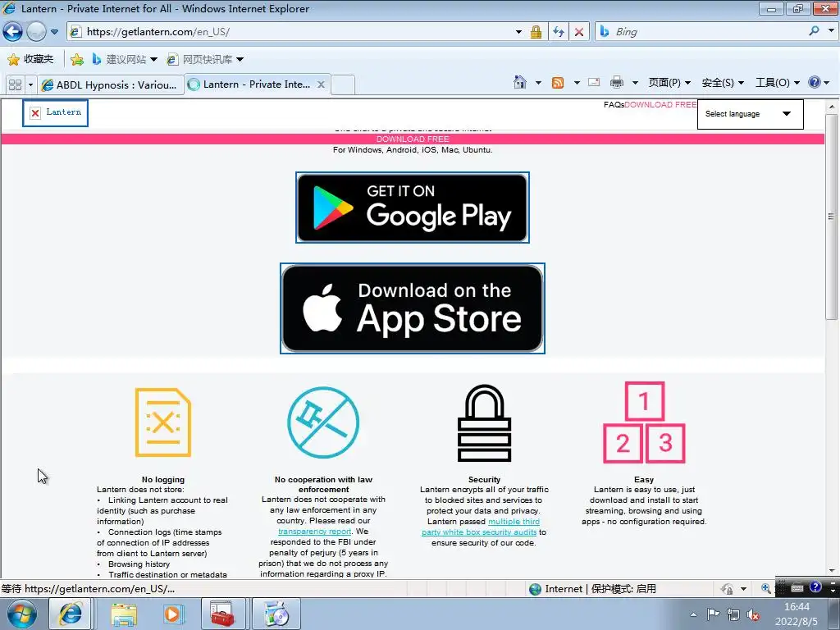
Task: Click the Action Center flag tray icon
Action: [x=713, y=614]
